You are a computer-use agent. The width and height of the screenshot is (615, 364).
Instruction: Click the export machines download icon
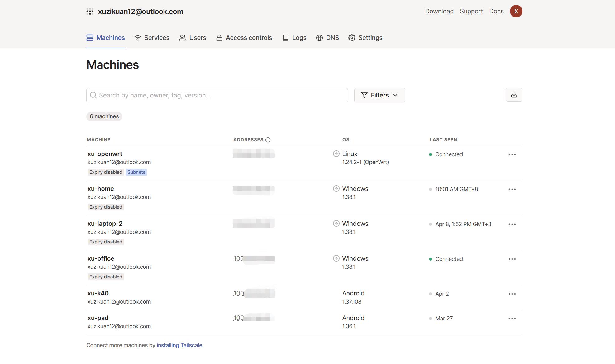point(514,95)
